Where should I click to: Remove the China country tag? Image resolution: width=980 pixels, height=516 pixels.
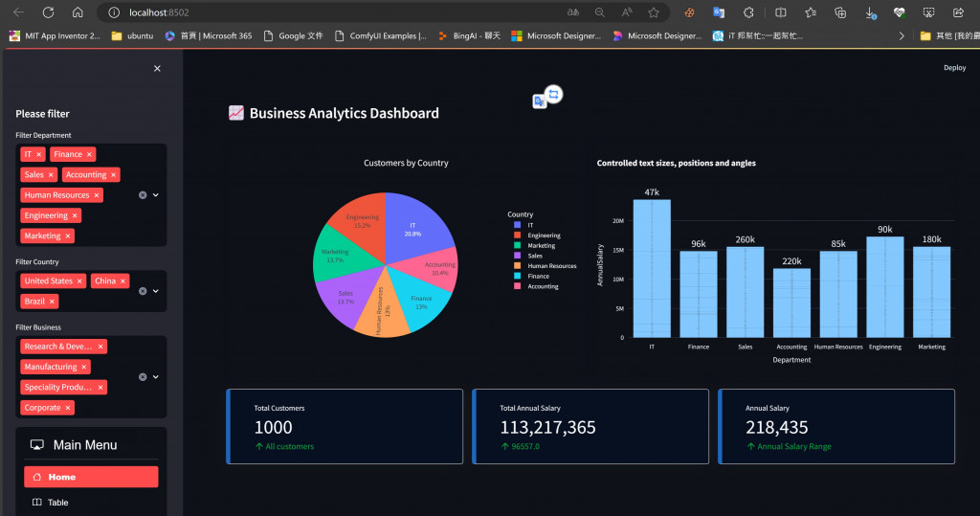pyautogui.click(x=122, y=281)
